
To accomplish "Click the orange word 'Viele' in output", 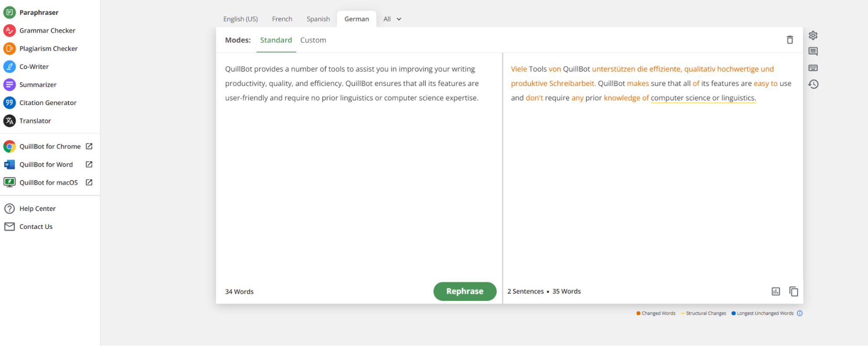I will [519, 69].
